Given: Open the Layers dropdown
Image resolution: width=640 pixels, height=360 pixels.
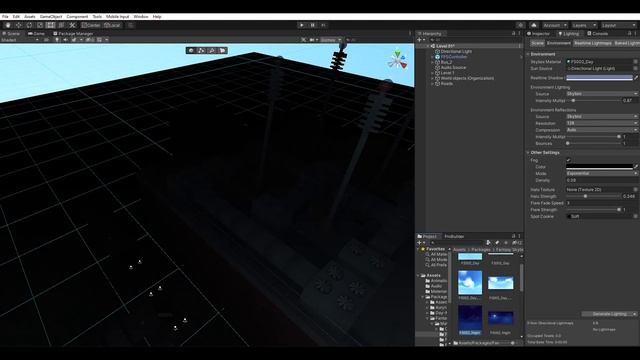Looking at the screenshot, I should [x=584, y=25].
